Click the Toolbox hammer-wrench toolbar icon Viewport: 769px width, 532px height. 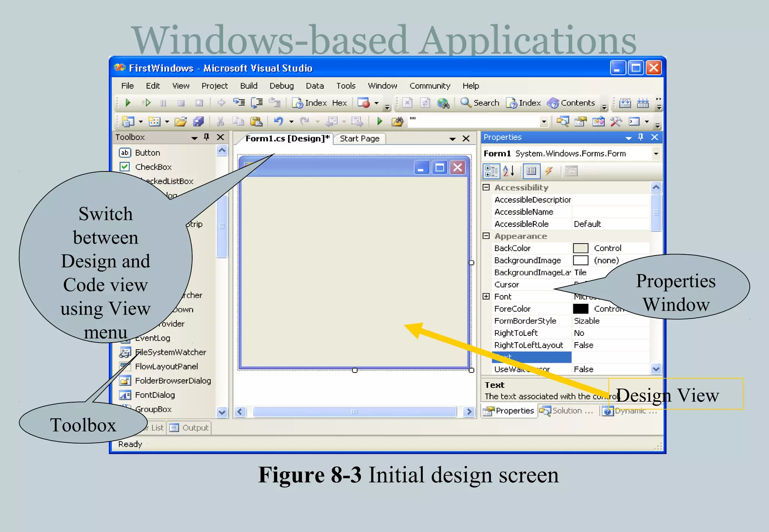point(616,121)
